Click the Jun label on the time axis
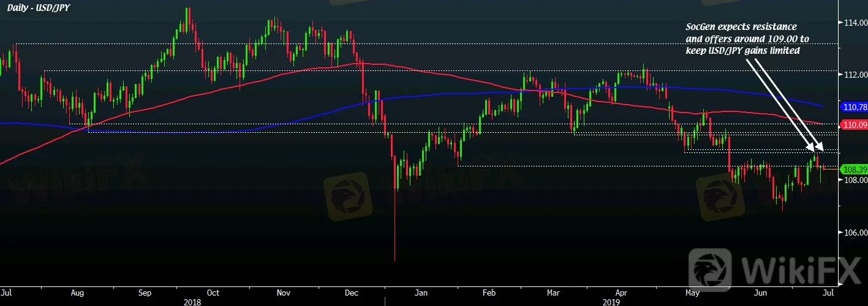 point(760,293)
